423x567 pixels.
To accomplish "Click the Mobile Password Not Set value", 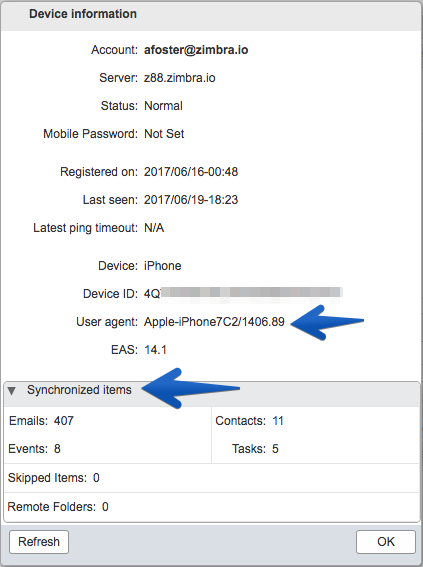I will pos(164,134).
